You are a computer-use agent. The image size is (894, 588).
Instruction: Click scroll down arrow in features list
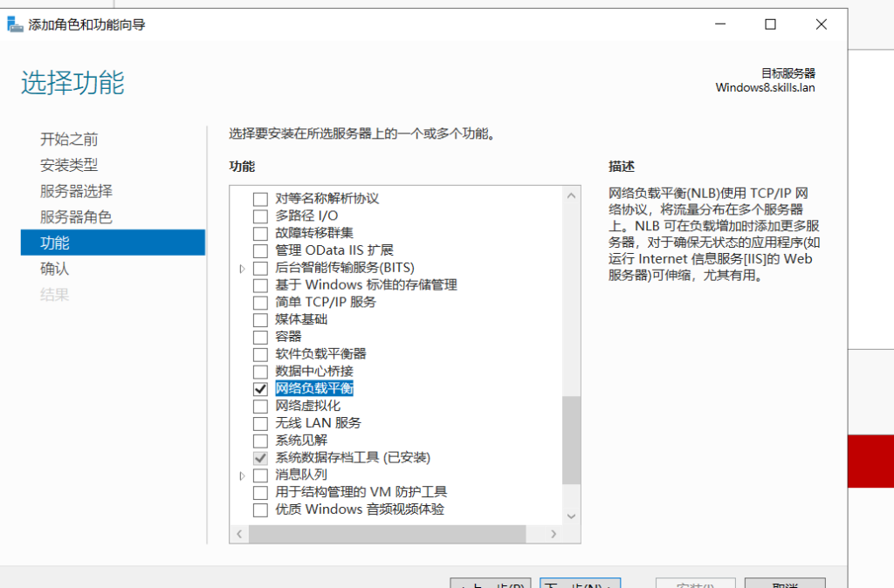(572, 516)
